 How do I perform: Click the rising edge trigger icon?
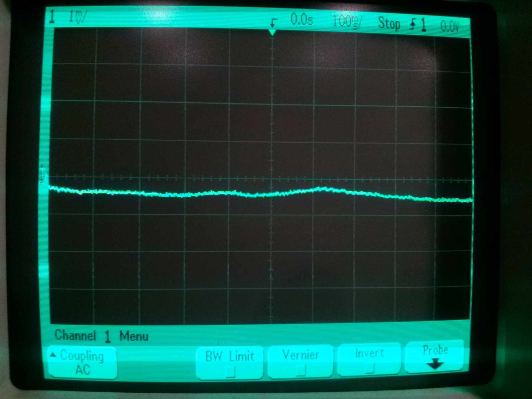413,25
